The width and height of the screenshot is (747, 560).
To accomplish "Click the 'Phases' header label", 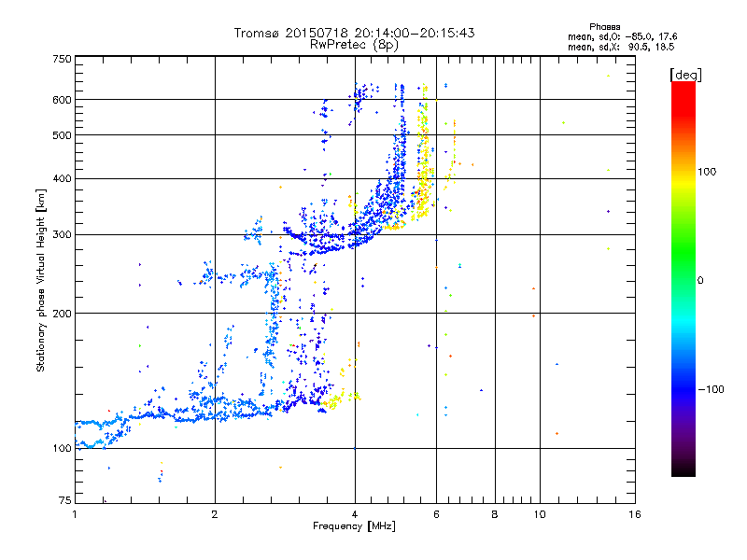I will pos(604,27).
